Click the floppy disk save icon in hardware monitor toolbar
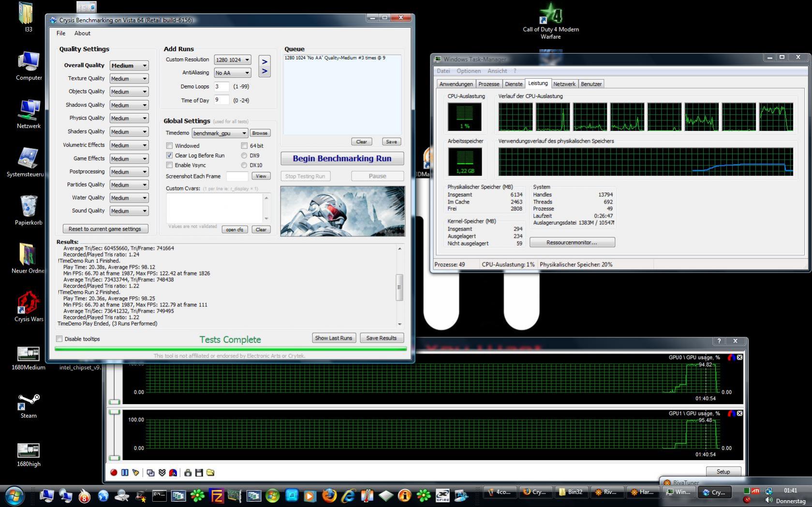Screen dimensions: 812x507 coord(199,473)
